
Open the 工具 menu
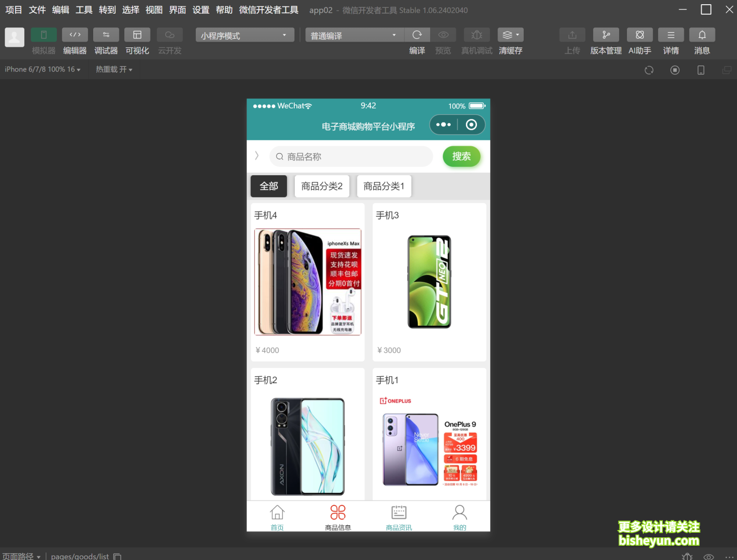tap(84, 9)
